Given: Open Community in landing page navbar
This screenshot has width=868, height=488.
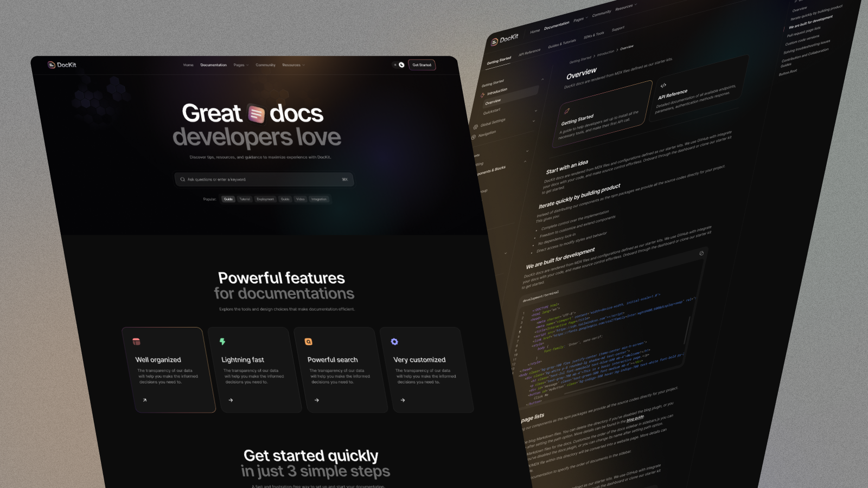Looking at the screenshot, I should pos(266,65).
